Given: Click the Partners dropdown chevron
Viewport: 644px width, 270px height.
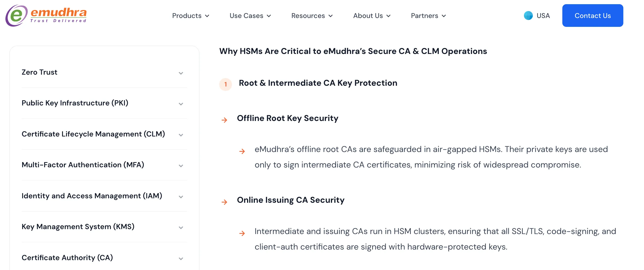Looking at the screenshot, I should pyautogui.click(x=444, y=16).
